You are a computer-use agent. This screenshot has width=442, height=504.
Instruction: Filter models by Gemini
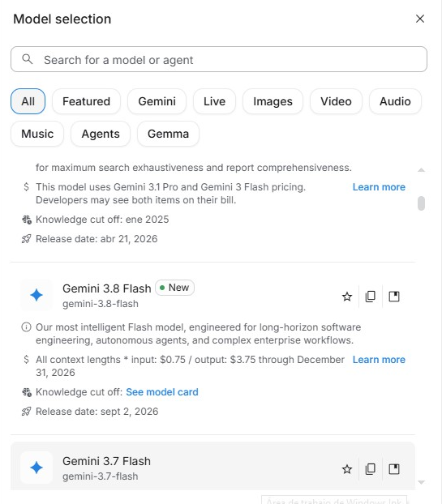pyautogui.click(x=157, y=101)
